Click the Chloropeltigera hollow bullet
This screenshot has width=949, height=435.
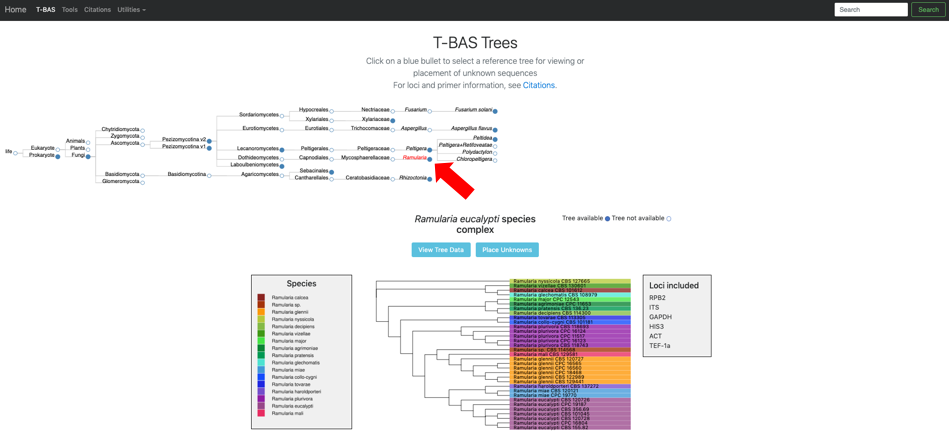(496, 160)
